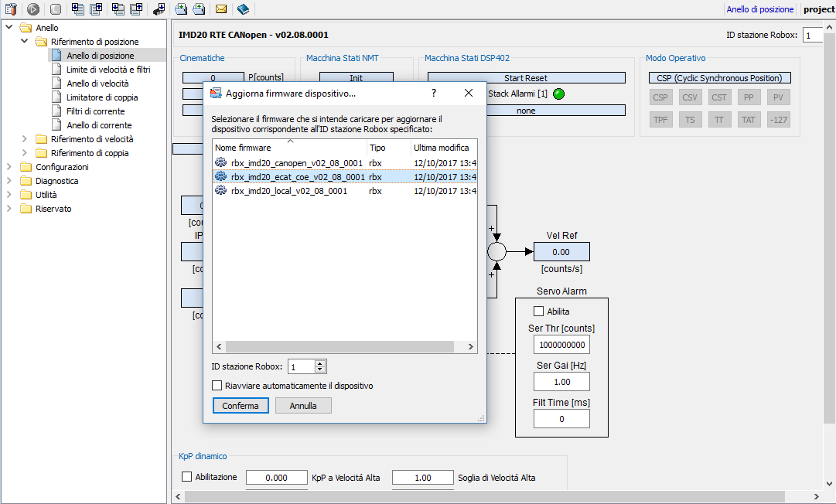
Task: Select the CSV operating mode button
Action: [690, 97]
